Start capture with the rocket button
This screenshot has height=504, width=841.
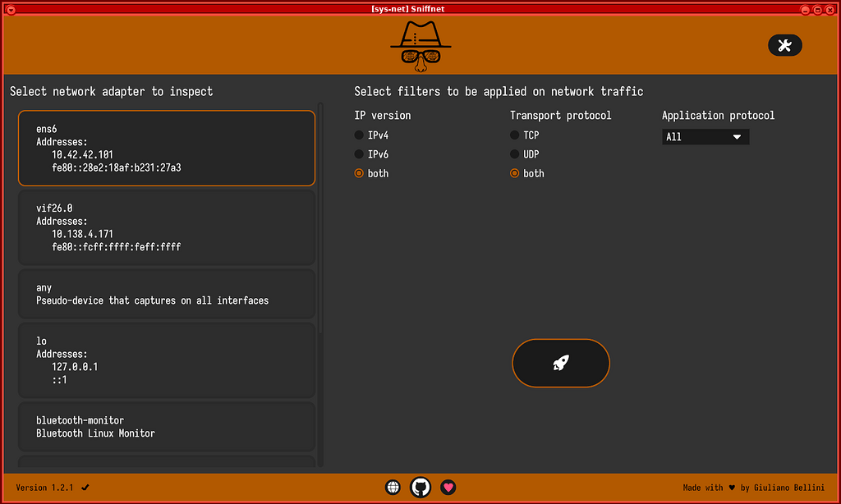(x=560, y=363)
